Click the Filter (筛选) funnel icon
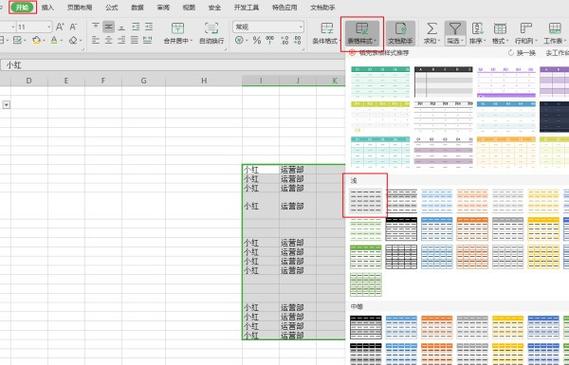The width and height of the screenshot is (569, 365). tap(455, 28)
